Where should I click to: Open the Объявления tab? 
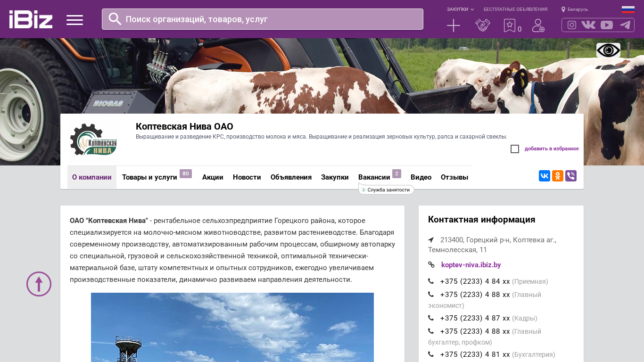coord(291,177)
